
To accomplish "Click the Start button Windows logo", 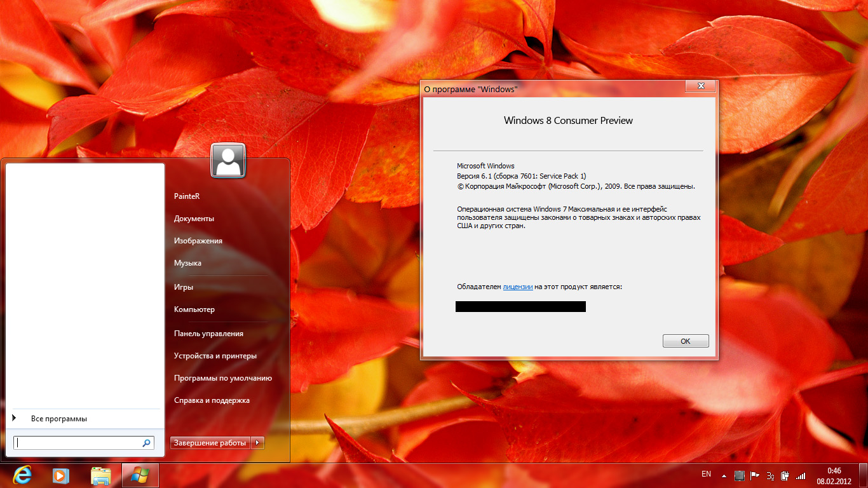I will (140, 475).
